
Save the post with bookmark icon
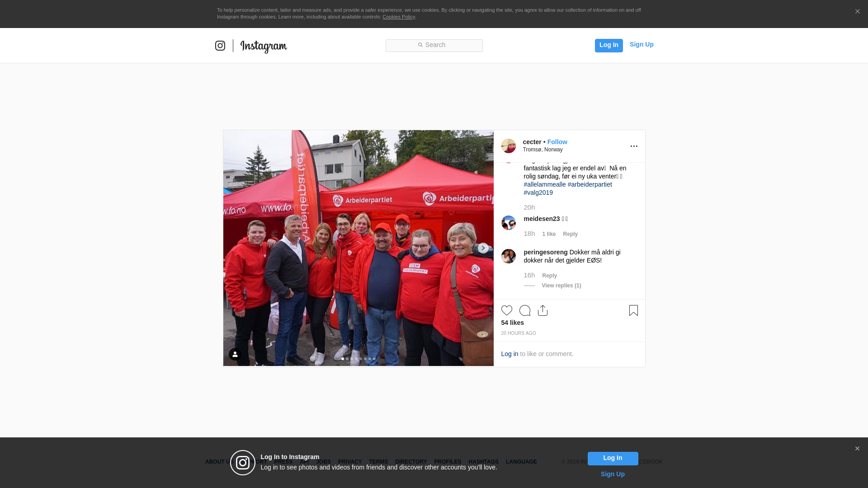pyautogui.click(x=633, y=310)
